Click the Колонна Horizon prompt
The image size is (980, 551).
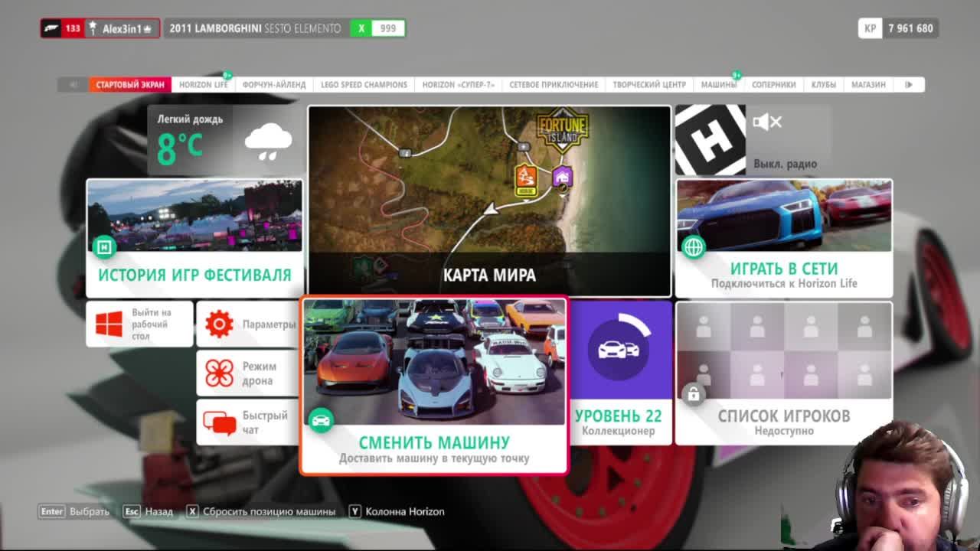pyautogui.click(x=397, y=511)
